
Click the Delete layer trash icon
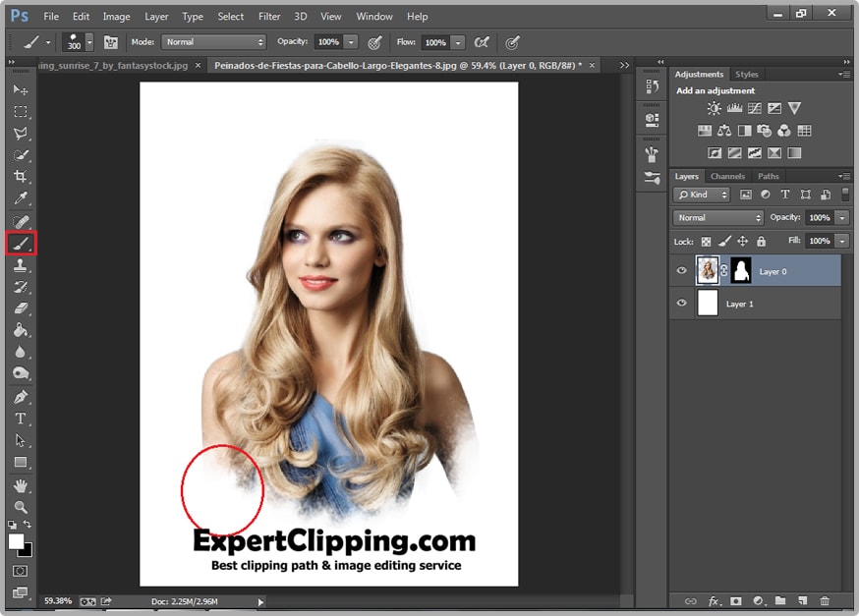point(825,600)
